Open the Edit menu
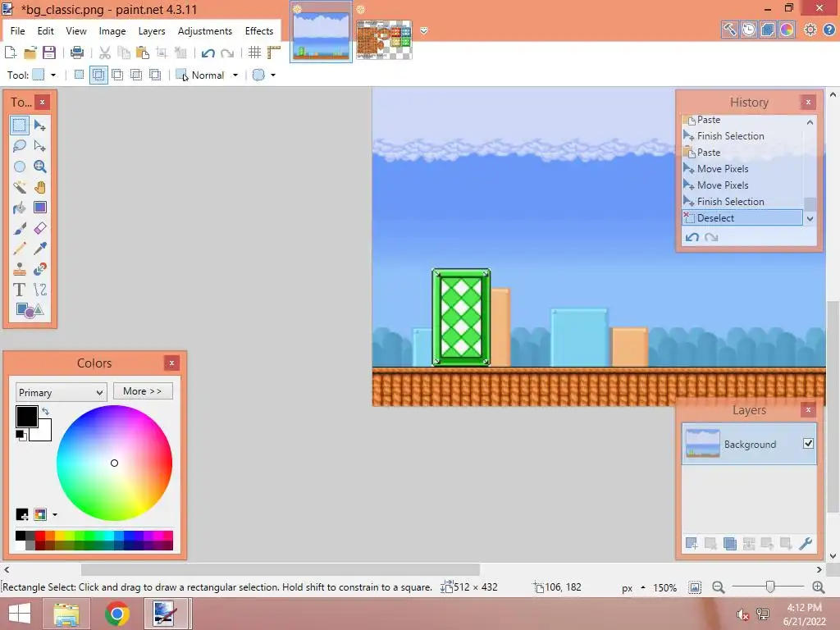The height and width of the screenshot is (630, 840). tap(46, 31)
